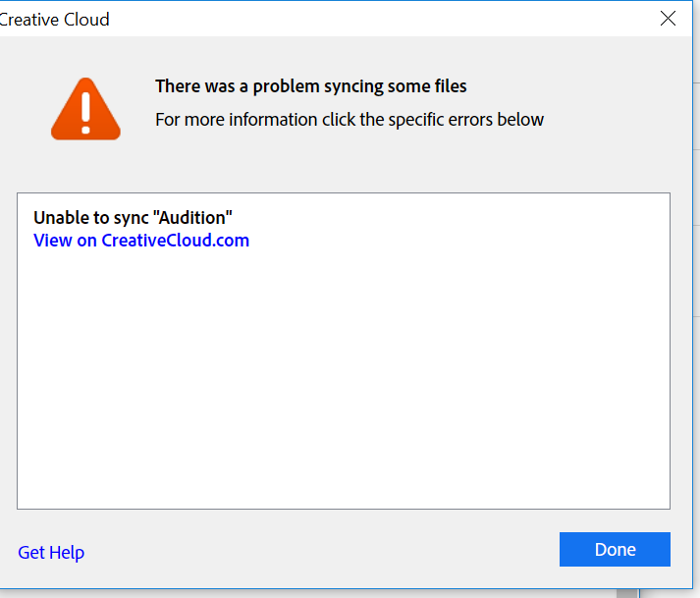The image size is (700, 598).
Task: Click the blank title bar space beside Creative Cloud
Action: pos(384,19)
